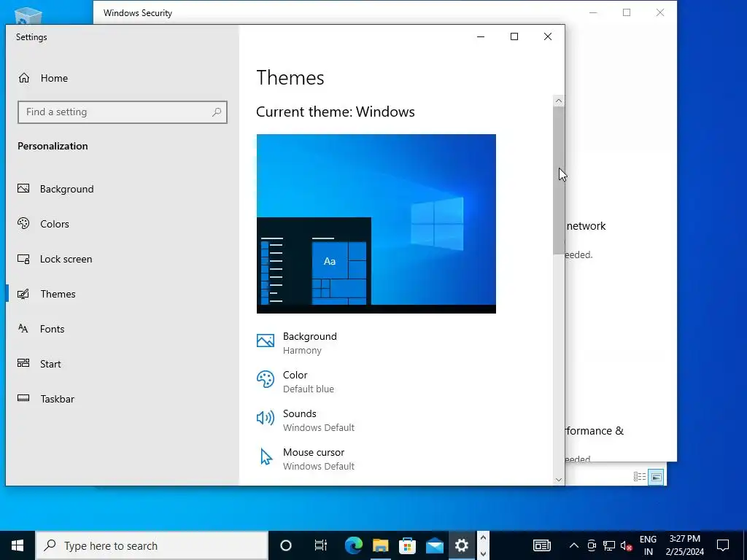
Task: Focus the Find a setting field
Action: click(x=123, y=112)
